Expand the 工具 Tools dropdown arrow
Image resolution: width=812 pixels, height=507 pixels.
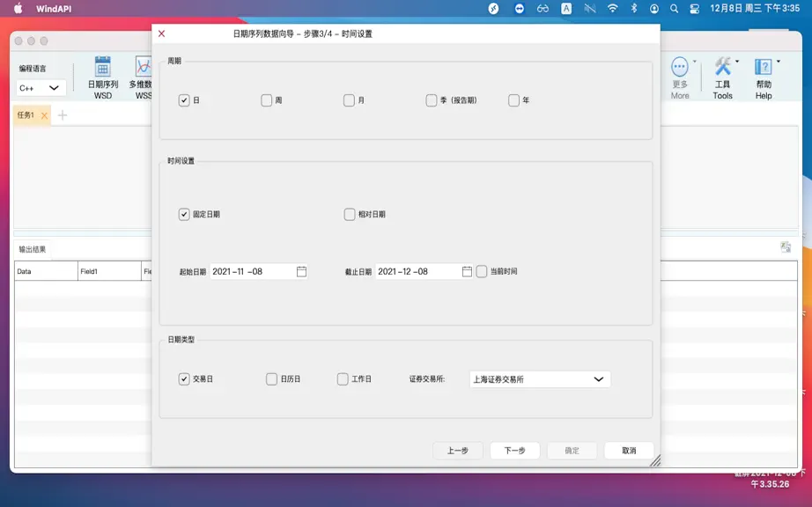[737, 62]
